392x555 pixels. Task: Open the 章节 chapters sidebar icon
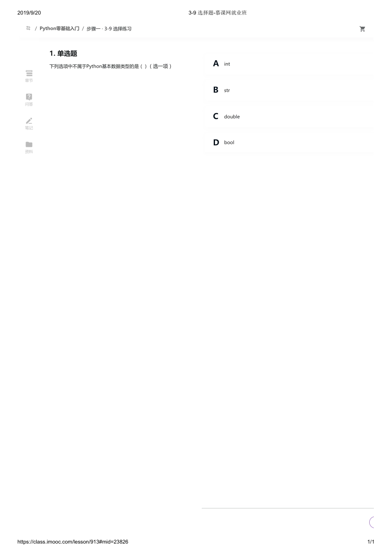pyautogui.click(x=29, y=73)
